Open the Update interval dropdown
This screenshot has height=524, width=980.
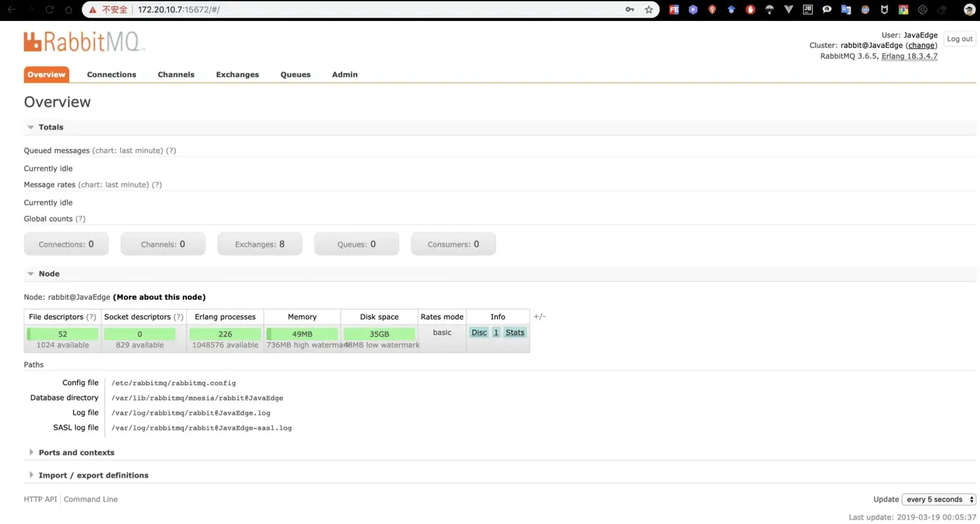pyautogui.click(x=939, y=499)
